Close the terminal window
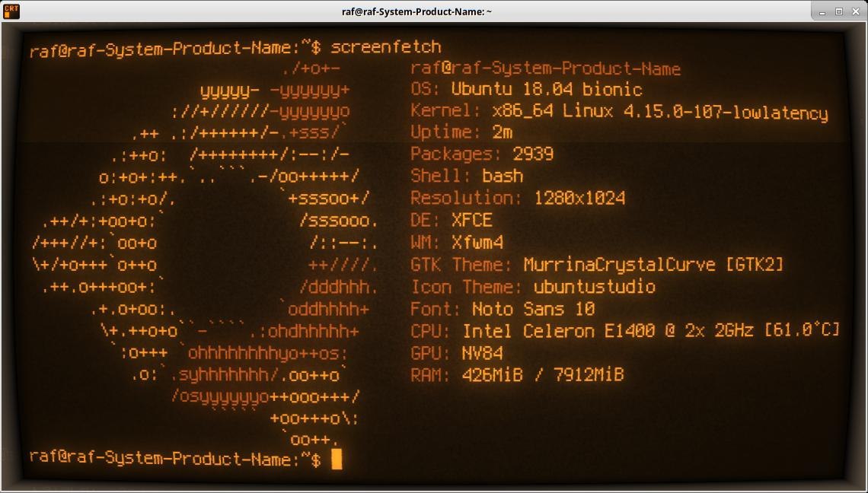 click(x=855, y=11)
